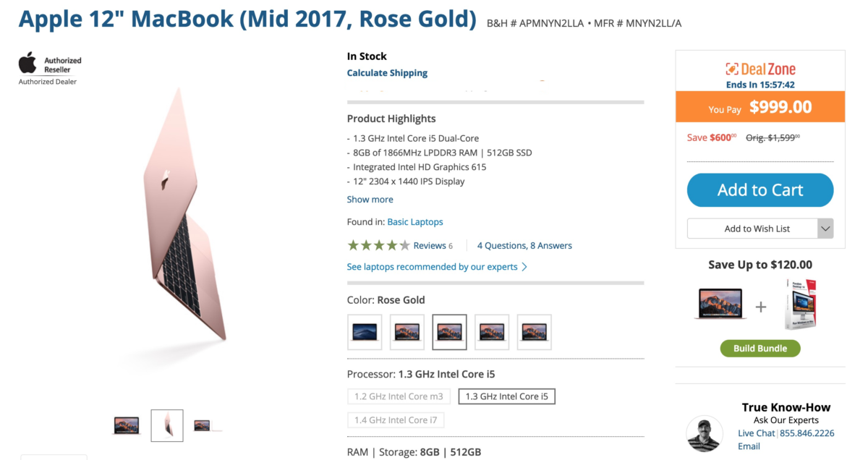Image resolution: width=868 pixels, height=460 pixels.
Task: Select the 1.2 GHz Intel Core m3 option
Action: click(399, 396)
